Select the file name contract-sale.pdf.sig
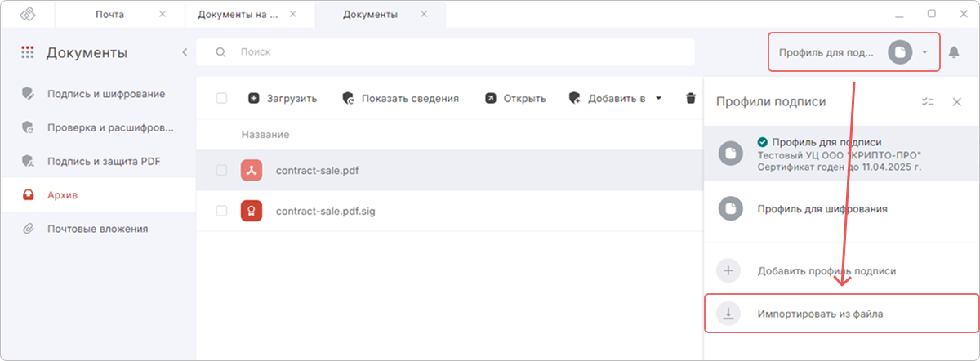 tap(325, 211)
